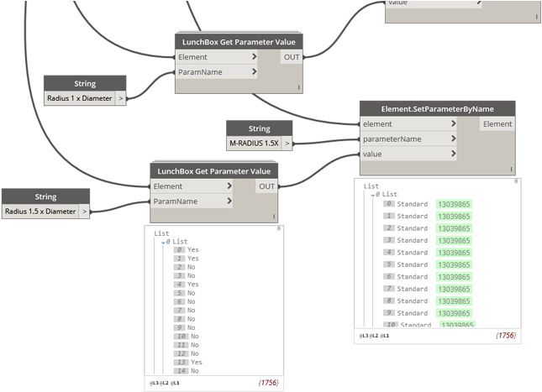Click the @L3 level label under Yes/No preview
Image resolution: width=542 pixels, height=392 pixels.
click(154, 383)
